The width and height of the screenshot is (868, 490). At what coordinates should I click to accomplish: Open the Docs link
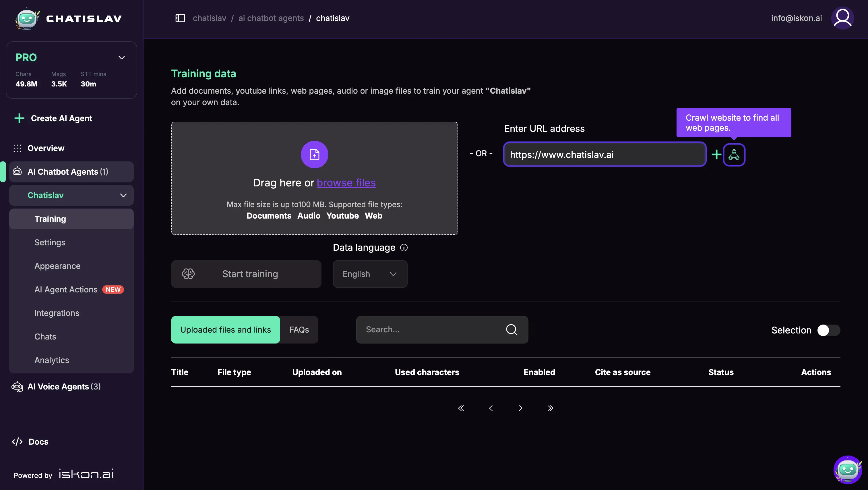click(x=38, y=442)
